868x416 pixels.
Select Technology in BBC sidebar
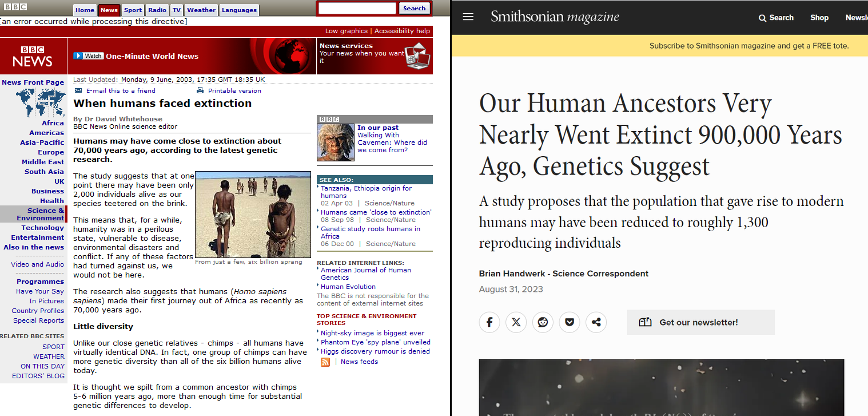(43, 228)
